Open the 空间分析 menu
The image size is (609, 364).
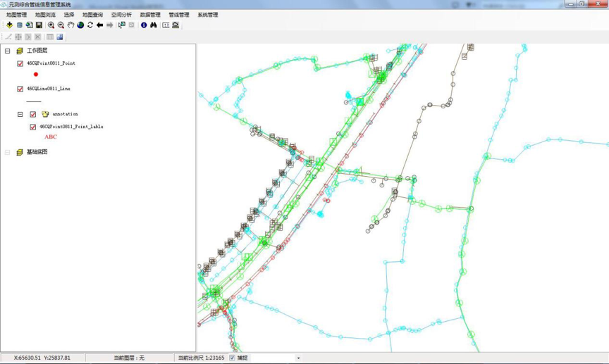121,15
